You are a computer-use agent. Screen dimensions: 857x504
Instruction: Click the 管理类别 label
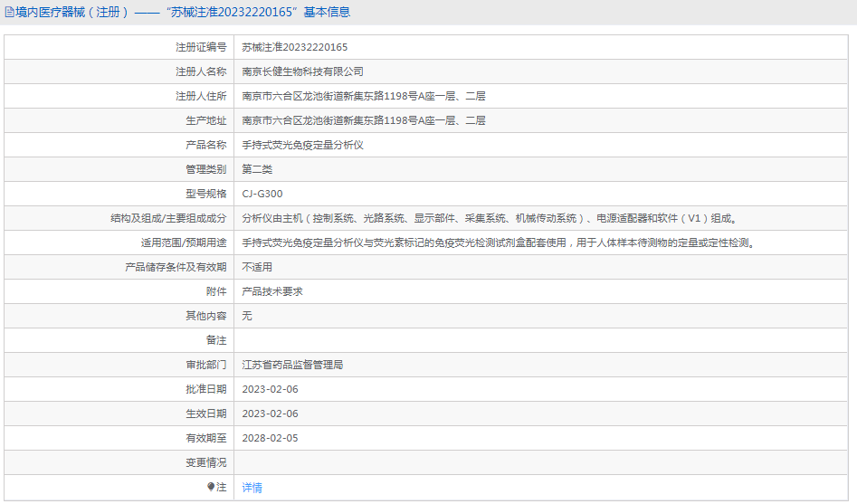206,169
